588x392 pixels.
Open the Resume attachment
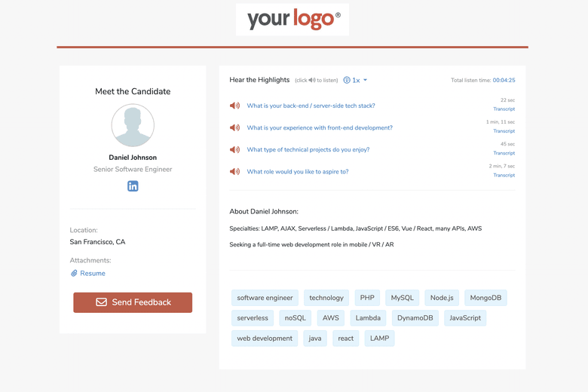coord(92,274)
